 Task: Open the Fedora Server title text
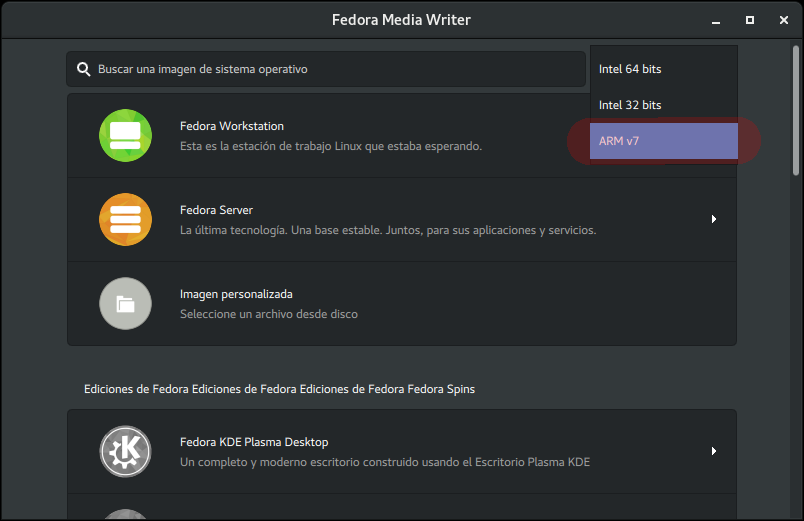point(216,210)
